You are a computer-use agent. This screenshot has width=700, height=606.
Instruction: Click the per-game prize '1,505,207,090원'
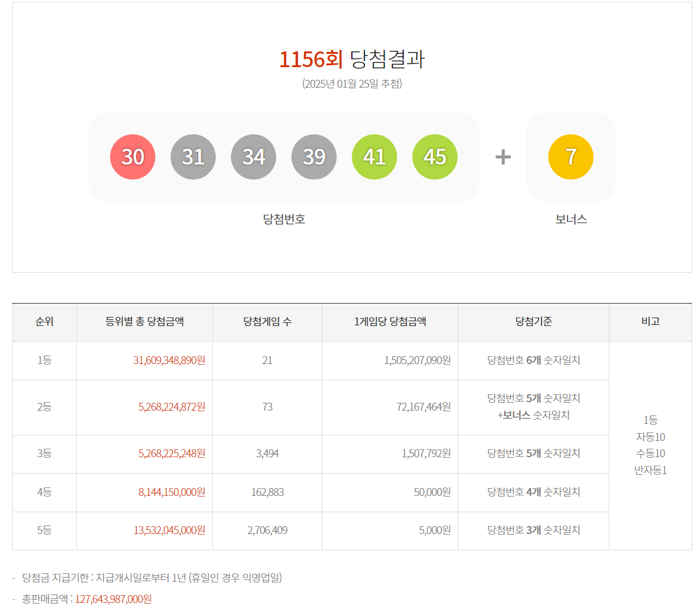pyautogui.click(x=417, y=360)
